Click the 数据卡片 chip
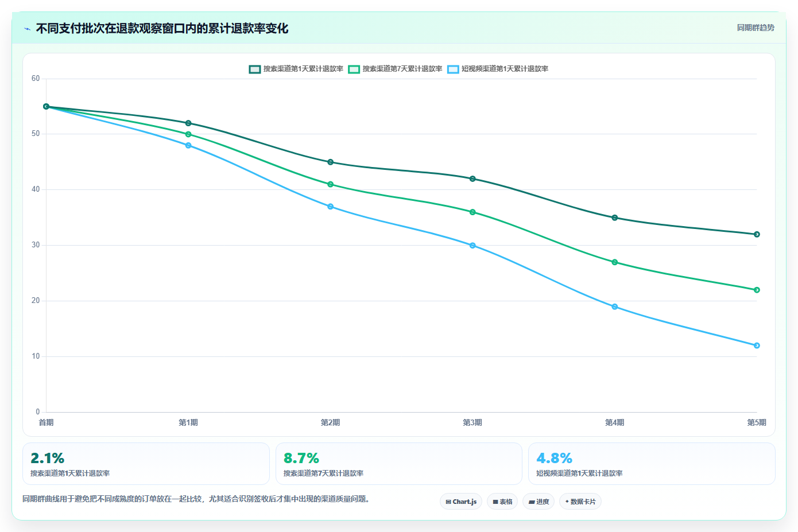This screenshot has height=532, width=798. [580, 502]
